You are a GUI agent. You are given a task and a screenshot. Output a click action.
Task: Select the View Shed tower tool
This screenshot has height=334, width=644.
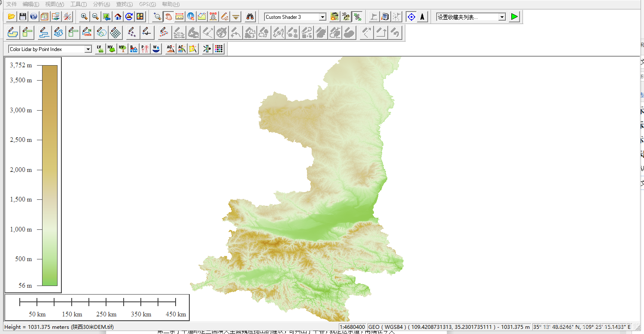[213, 17]
